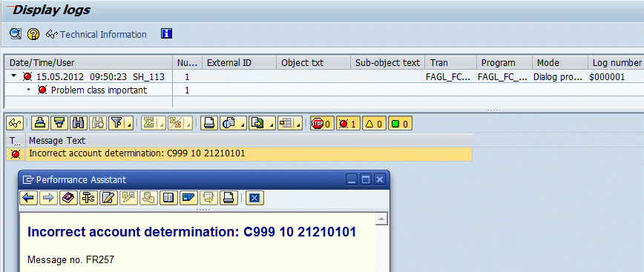644x272 pixels.
Task: Open the subtotals dropdown arrow
Action: [188, 125]
